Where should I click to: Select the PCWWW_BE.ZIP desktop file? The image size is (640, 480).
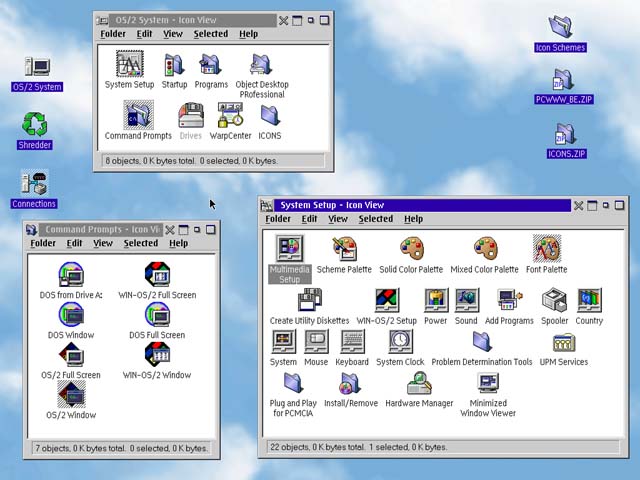point(564,79)
